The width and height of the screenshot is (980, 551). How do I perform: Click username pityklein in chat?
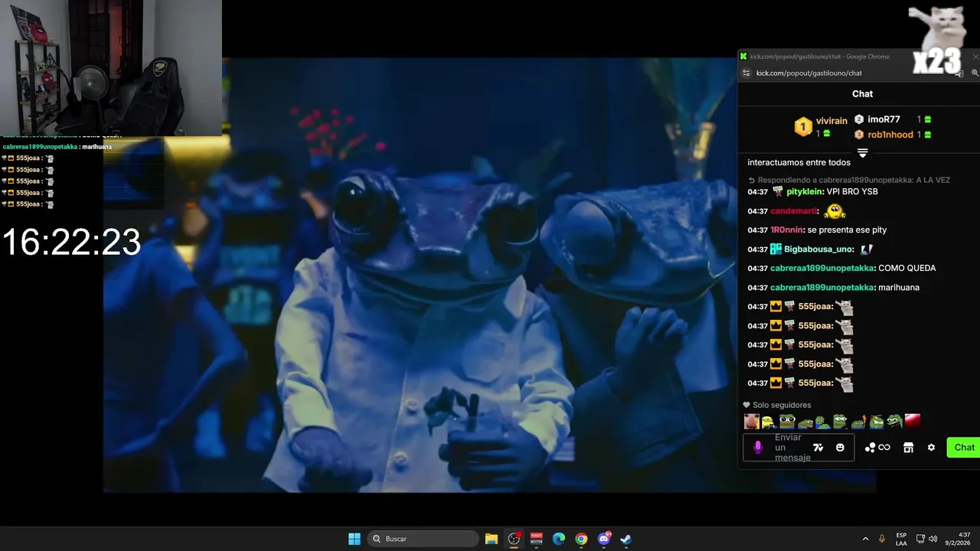point(805,191)
